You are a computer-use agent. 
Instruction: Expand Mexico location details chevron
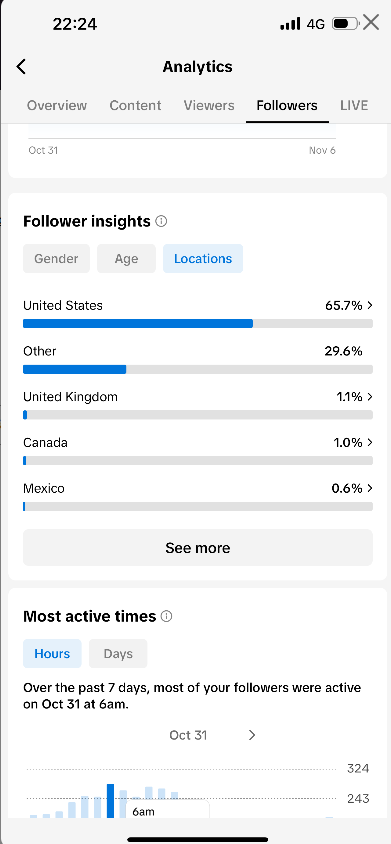click(x=370, y=488)
